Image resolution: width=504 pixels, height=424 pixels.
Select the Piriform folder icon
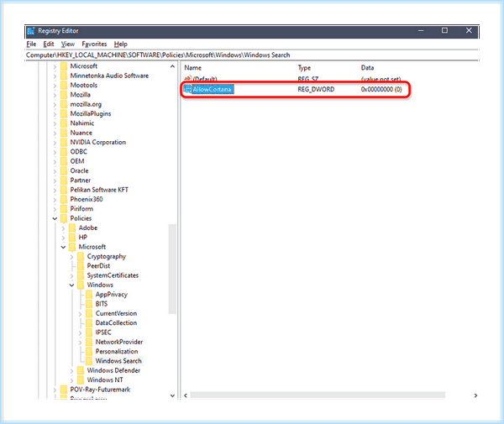[64, 209]
